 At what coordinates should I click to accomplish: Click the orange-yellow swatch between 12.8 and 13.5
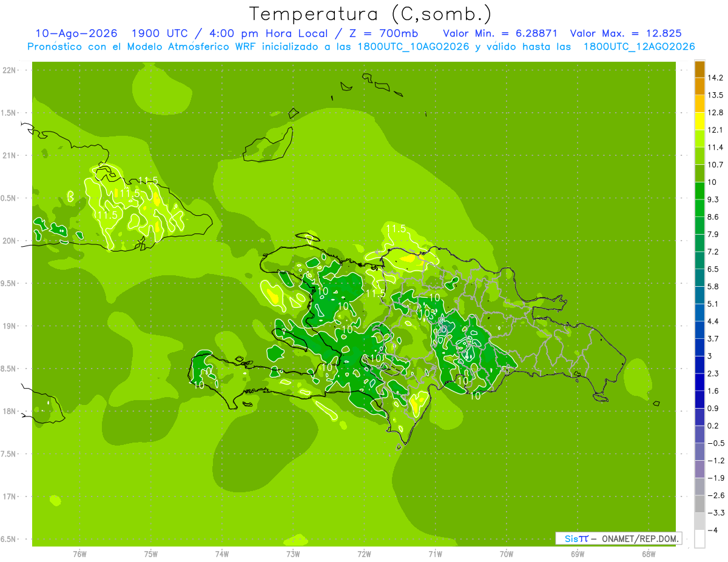699,104
